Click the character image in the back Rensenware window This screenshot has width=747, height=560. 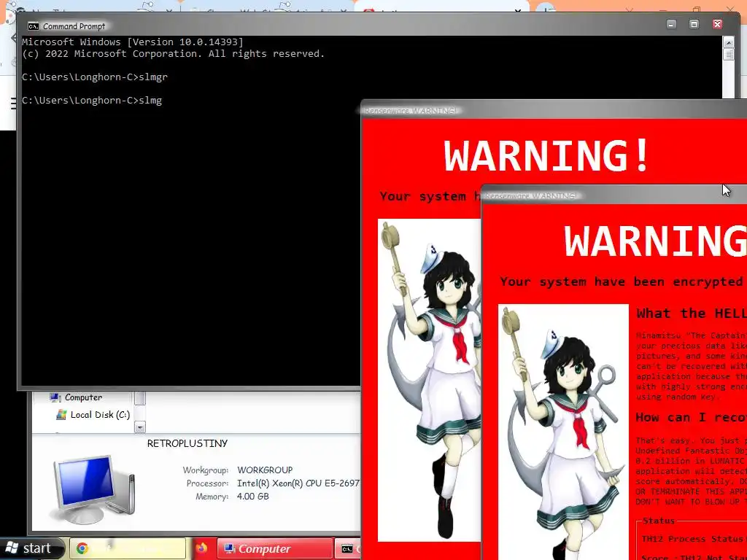point(429,380)
